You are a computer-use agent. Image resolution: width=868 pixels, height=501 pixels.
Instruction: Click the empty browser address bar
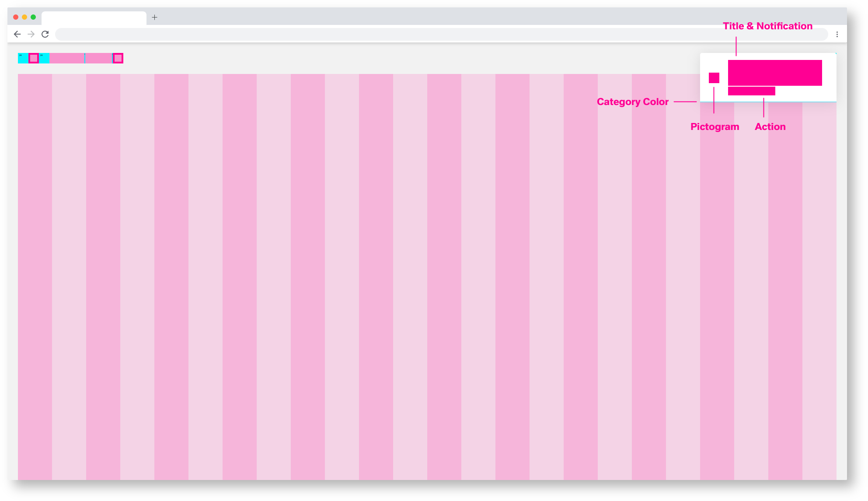tap(441, 34)
